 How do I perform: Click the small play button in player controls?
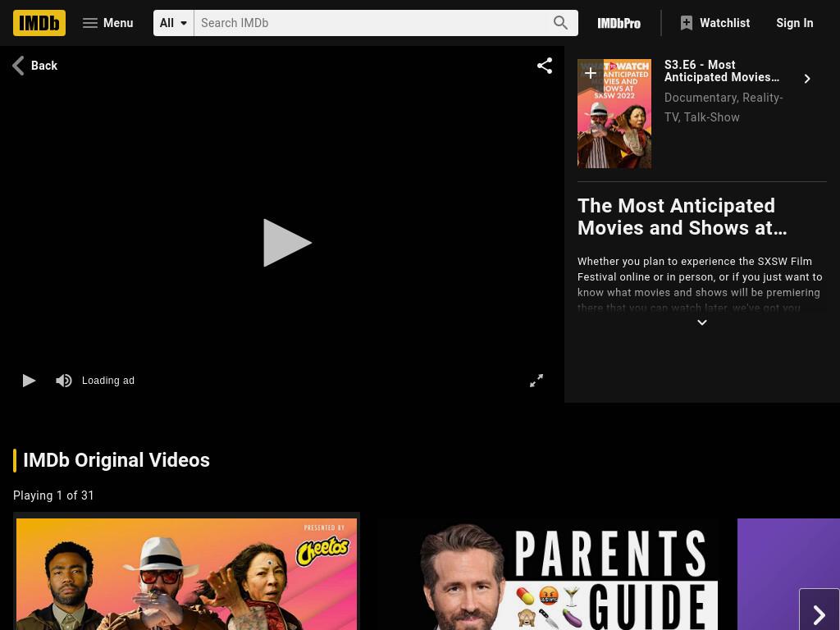[29, 381]
